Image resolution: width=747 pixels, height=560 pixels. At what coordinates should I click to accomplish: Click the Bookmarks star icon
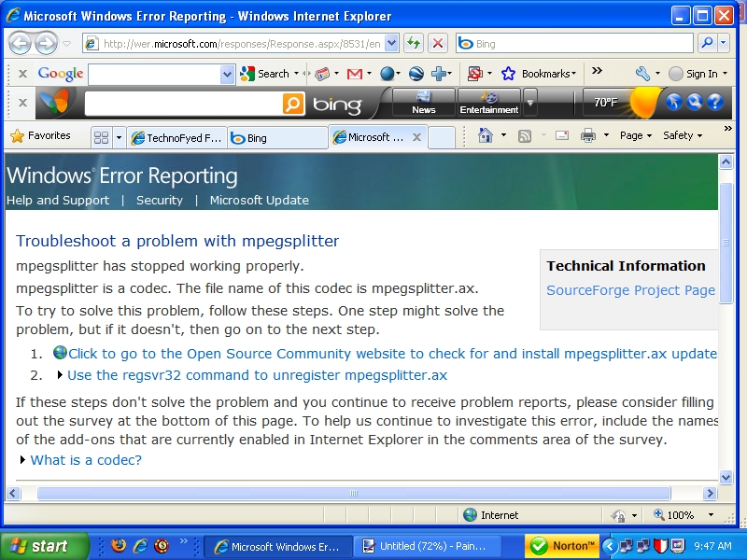[508, 74]
